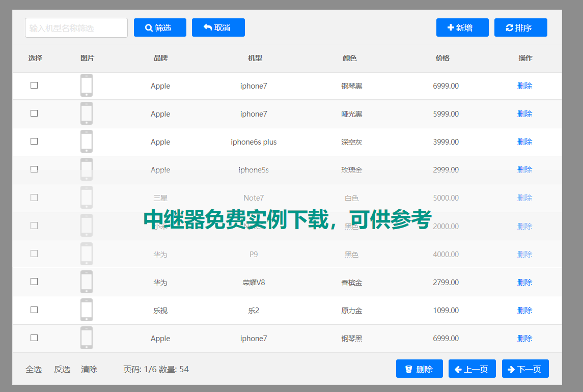Go to previous page with 上一页

472,369
